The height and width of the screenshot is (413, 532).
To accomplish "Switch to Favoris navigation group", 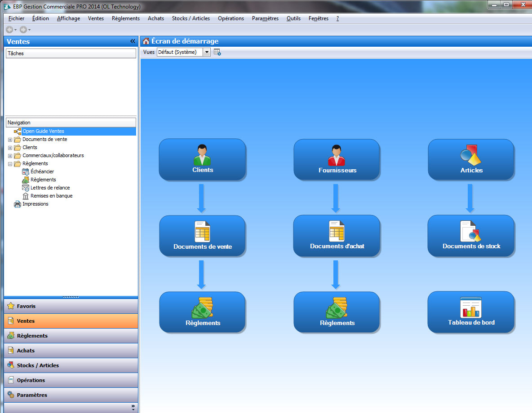I will [71, 306].
